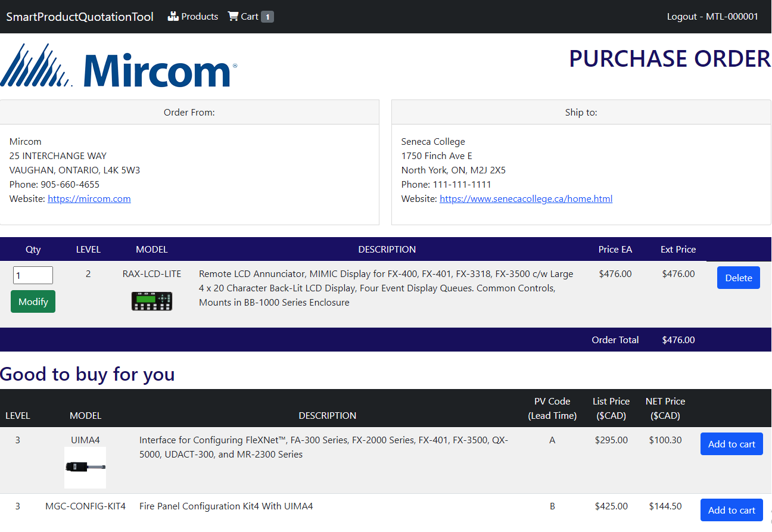Click the $144.50 net price

tap(665, 506)
